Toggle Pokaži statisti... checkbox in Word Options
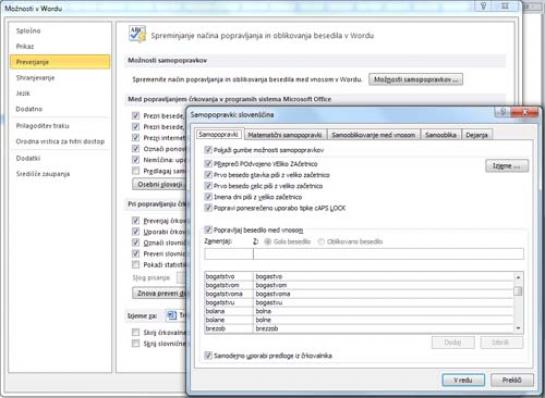 click(x=136, y=265)
